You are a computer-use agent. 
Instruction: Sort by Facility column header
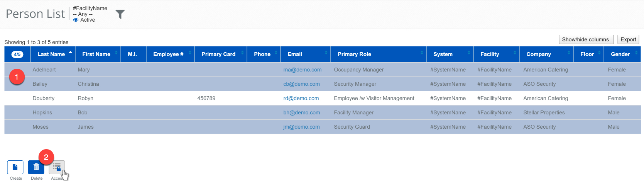point(490,54)
